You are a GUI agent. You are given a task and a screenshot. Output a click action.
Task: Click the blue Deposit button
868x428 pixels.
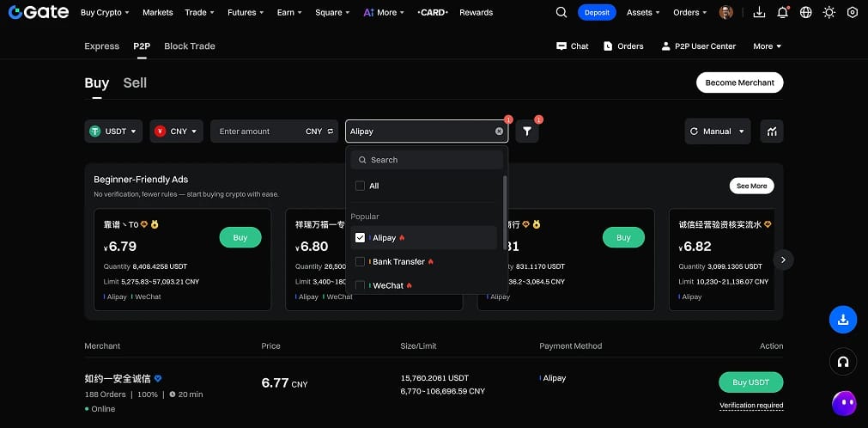[597, 12]
